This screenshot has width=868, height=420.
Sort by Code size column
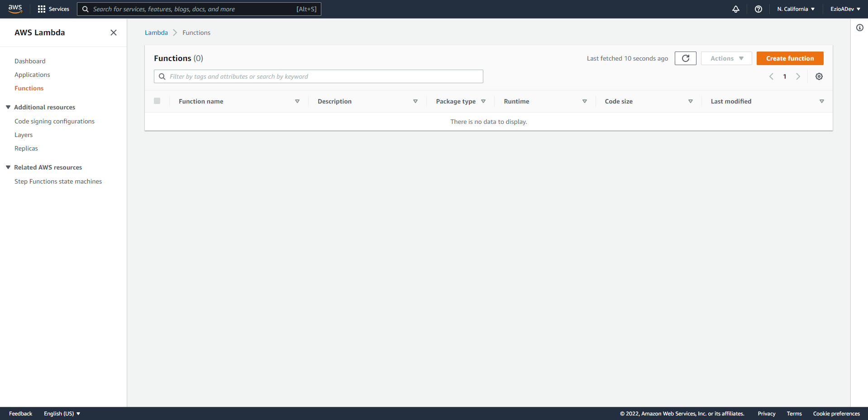click(691, 101)
